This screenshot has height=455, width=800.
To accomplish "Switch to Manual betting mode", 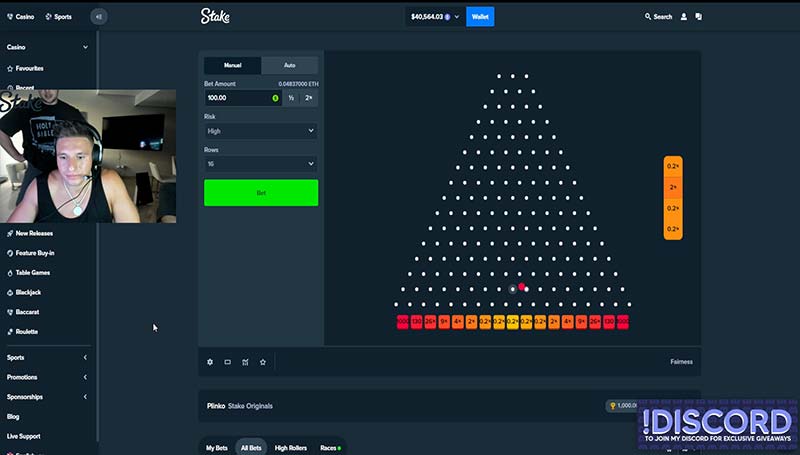I will pos(233,65).
